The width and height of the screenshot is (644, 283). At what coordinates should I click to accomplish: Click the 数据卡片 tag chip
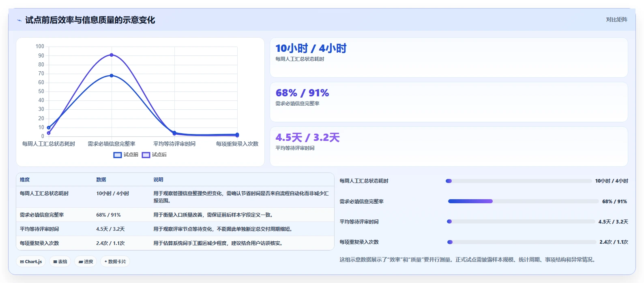115,262
